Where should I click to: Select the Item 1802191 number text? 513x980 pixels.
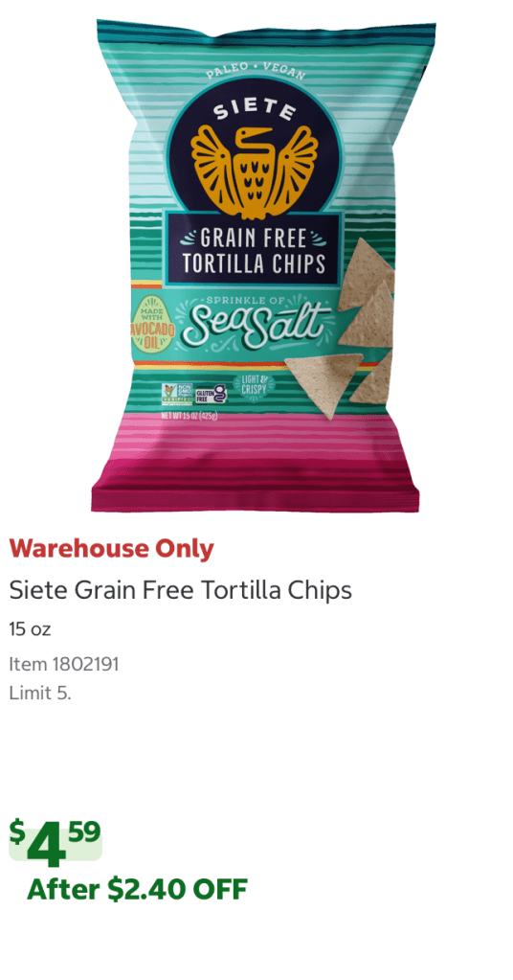(x=64, y=664)
